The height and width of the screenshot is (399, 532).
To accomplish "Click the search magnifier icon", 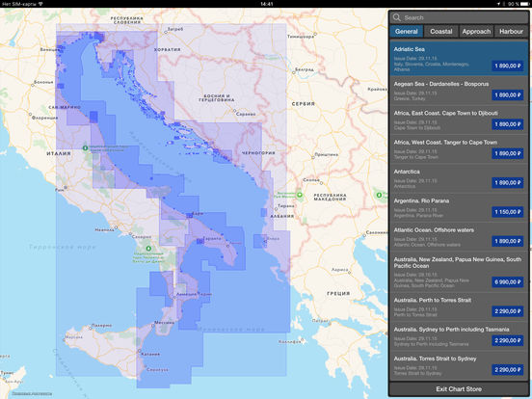I will tap(397, 17).
